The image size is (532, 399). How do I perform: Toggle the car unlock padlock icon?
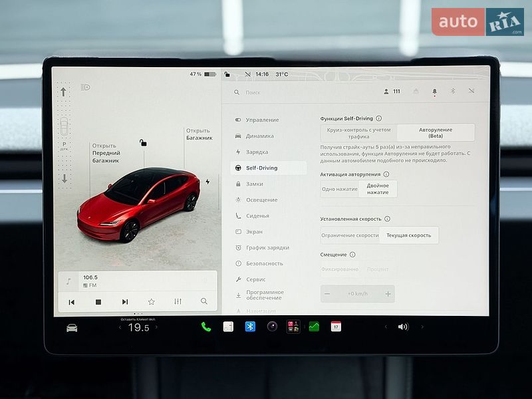point(143,143)
